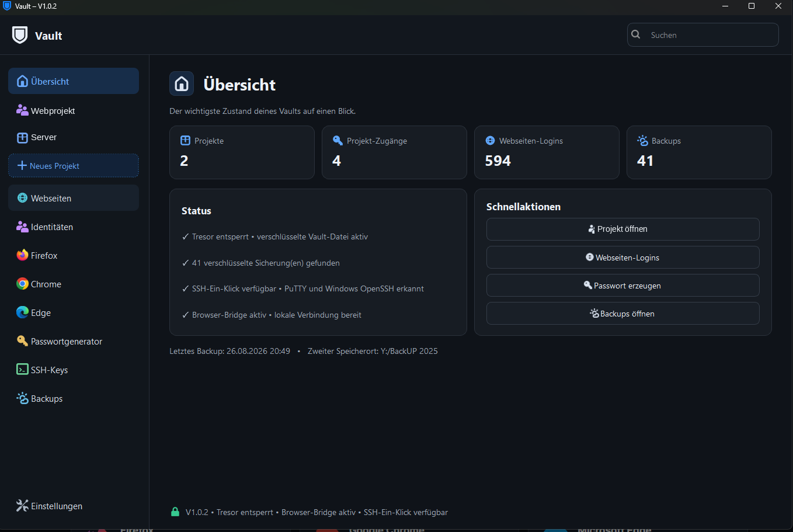Click the server icon in the sidebar
The image size is (793, 532).
click(x=22, y=138)
